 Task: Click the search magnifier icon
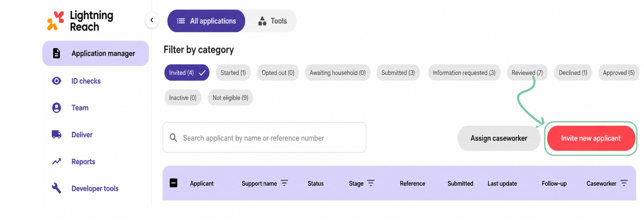pyautogui.click(x=173, y=138)
